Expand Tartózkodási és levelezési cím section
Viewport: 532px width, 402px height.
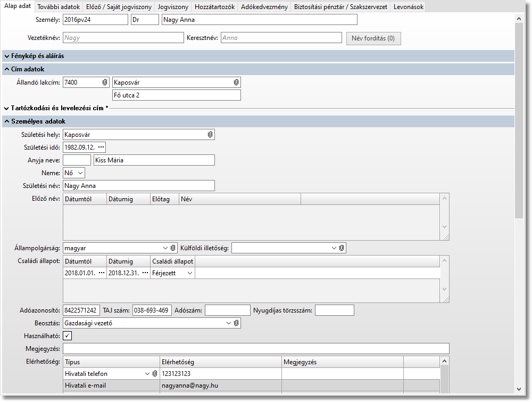[x=7, y=108]
